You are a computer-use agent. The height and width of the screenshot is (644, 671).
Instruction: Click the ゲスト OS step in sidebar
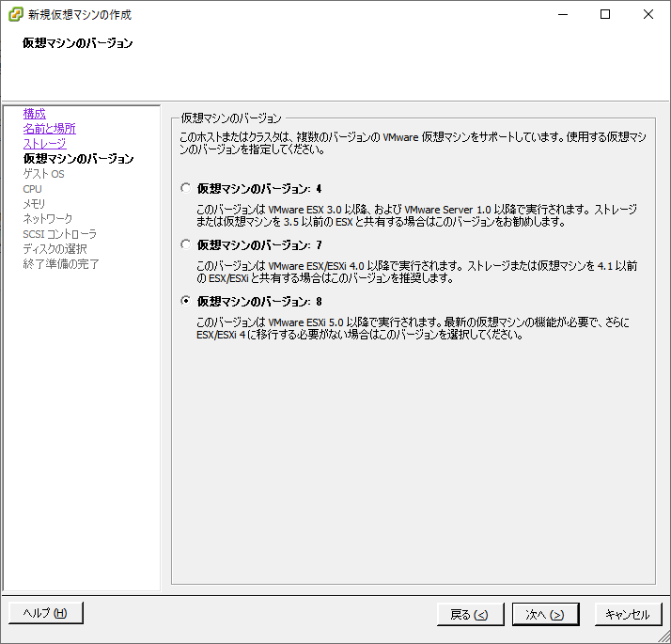(43, 174)
